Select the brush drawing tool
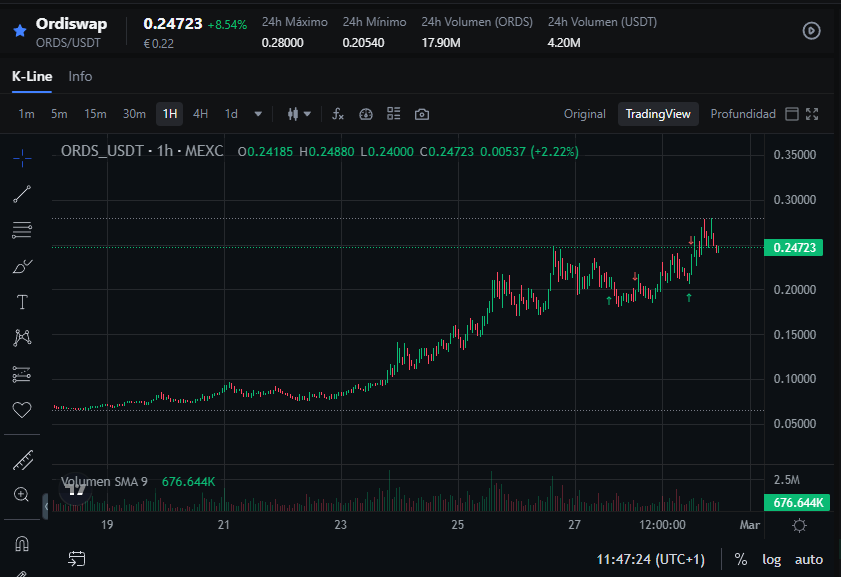841x577 pixels. [x=22, y=266]
